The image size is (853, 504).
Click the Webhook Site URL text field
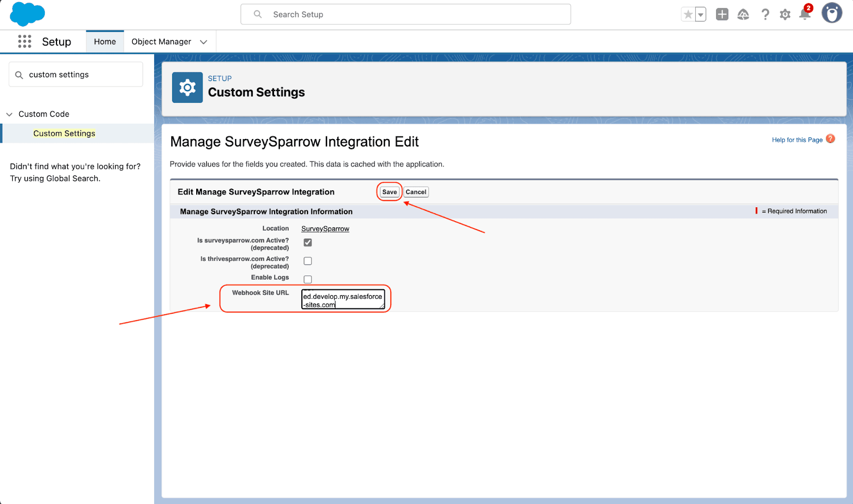coord(343,300)
